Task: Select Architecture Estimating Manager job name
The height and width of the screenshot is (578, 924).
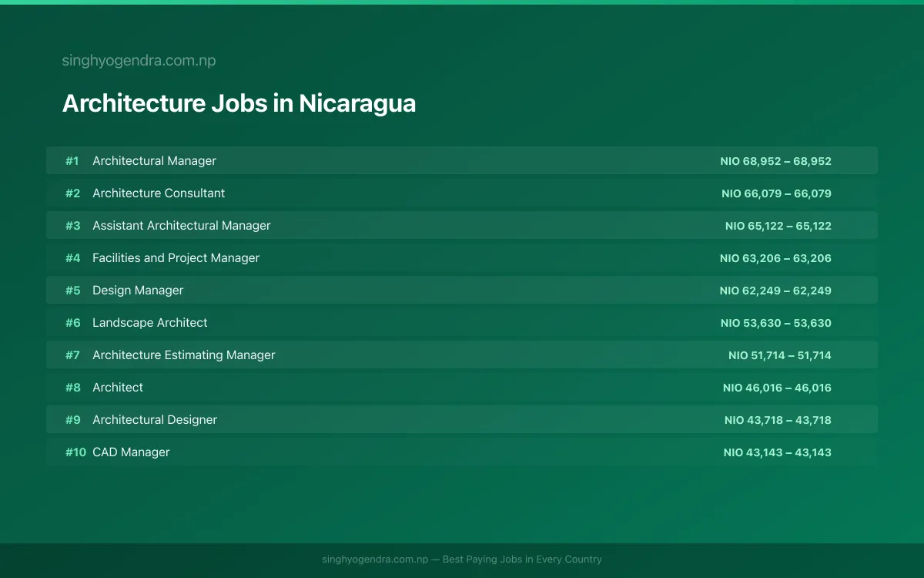Action: coord(184,355)
